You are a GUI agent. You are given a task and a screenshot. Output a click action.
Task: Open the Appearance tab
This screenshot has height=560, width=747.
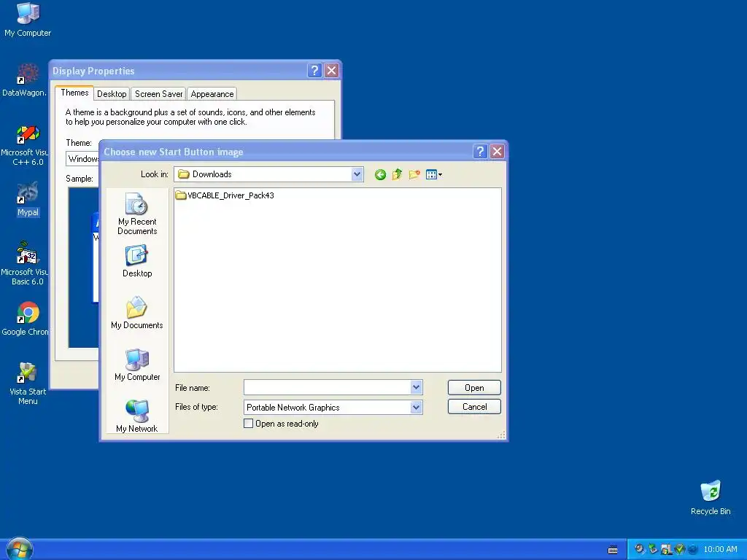[212, 94]
